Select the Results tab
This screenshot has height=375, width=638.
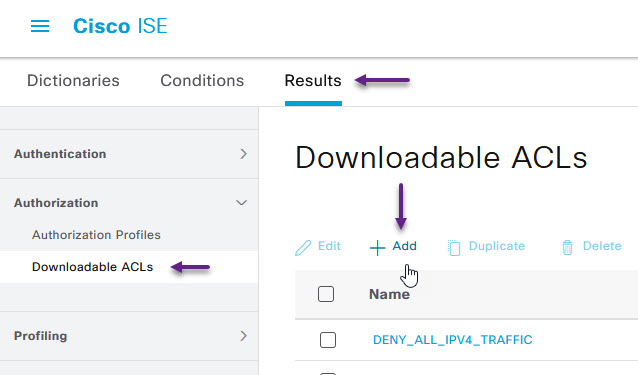point(313,81)
